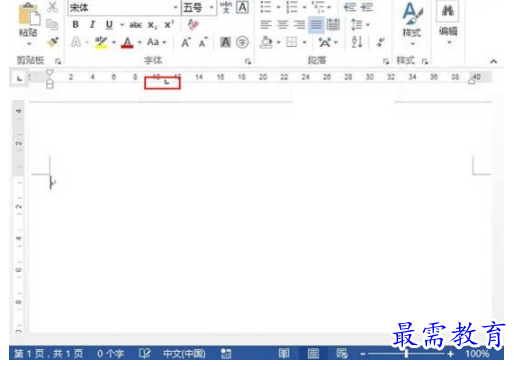
Task: Toggle show paragraph marks
Action: pyautogui.click(x=380, y=42)
